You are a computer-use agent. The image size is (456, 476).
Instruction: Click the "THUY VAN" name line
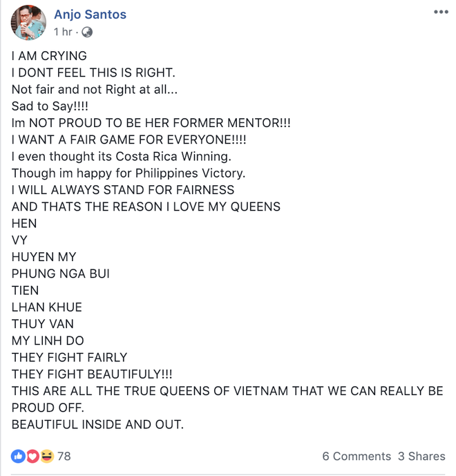[x=43, y=323]
